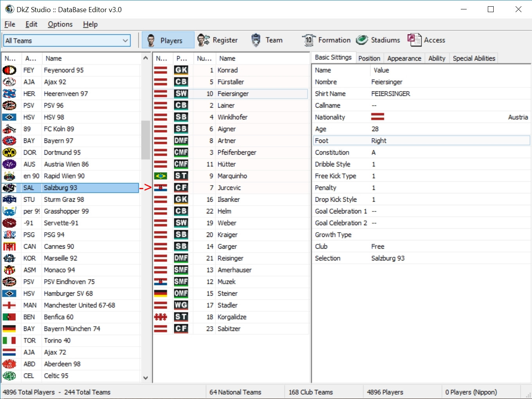This screenshot has height=399, width=532.
Task: Click the Nationality flag for Austria
Action: 377,117
